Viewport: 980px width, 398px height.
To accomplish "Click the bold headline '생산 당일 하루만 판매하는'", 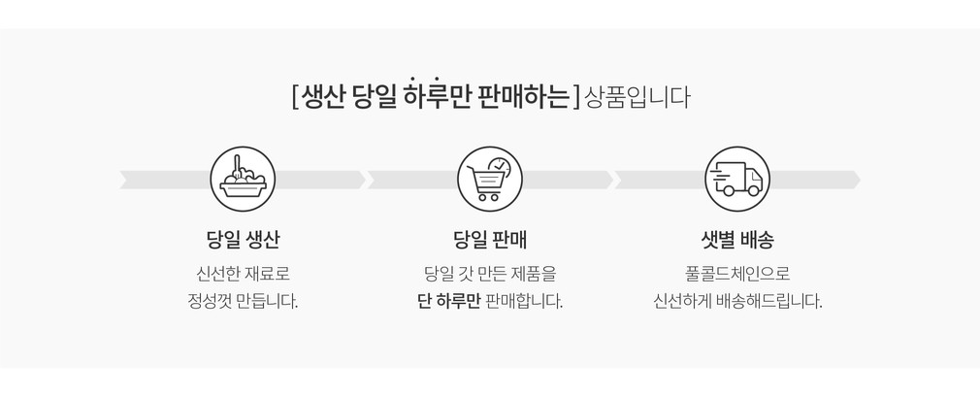I will point(435,97).
